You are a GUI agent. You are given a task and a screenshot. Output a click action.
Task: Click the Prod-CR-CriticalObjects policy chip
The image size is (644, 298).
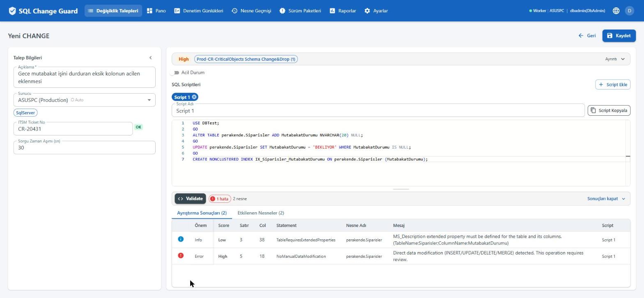tap(246, 59)
